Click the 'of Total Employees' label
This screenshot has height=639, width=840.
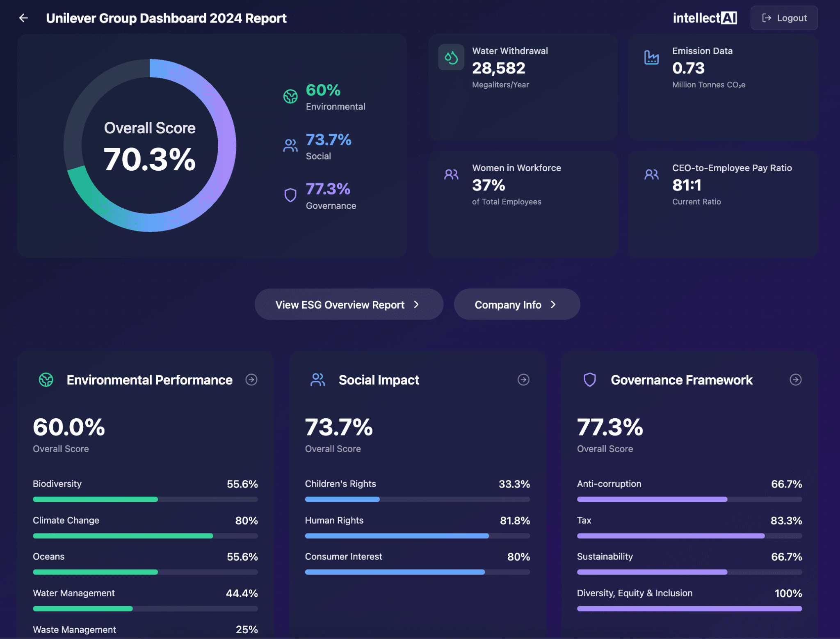click(x=507, y=202)
